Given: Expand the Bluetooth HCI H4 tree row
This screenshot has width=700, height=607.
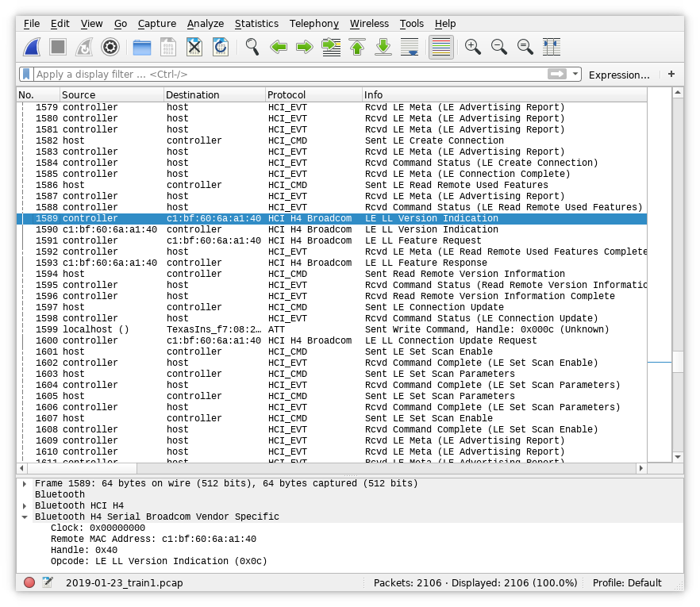Looking at the screenshot, I should tap(25, 505).
